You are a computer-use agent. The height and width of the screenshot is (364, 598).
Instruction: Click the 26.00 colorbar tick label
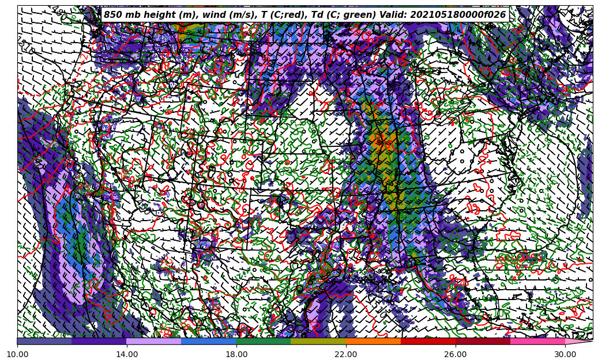point(456,355)
